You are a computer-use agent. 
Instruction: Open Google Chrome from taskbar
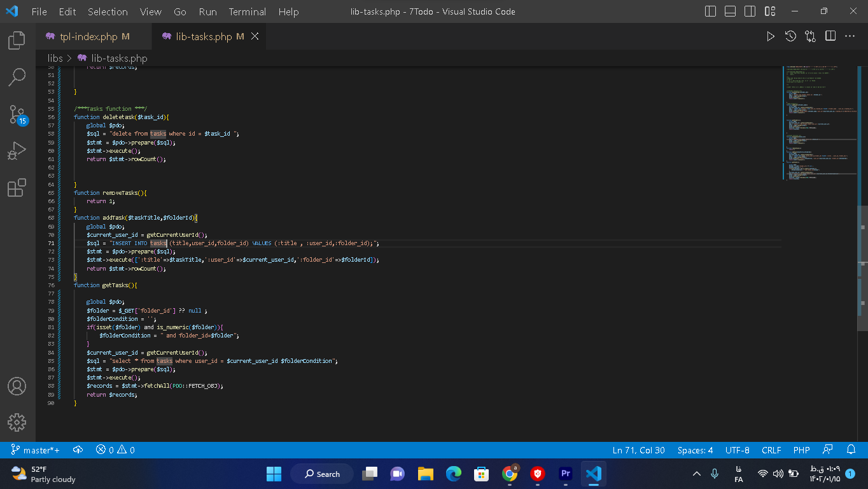[x=510, y=474]
